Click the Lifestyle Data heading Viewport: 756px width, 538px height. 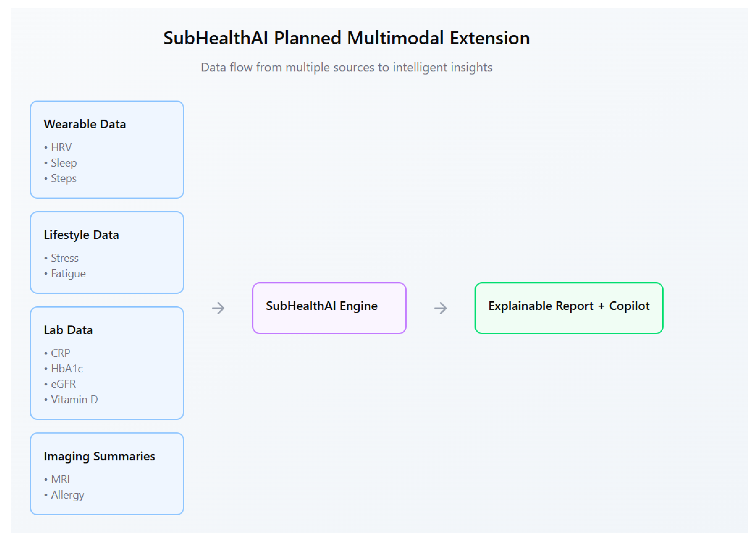tap(81, 235)
